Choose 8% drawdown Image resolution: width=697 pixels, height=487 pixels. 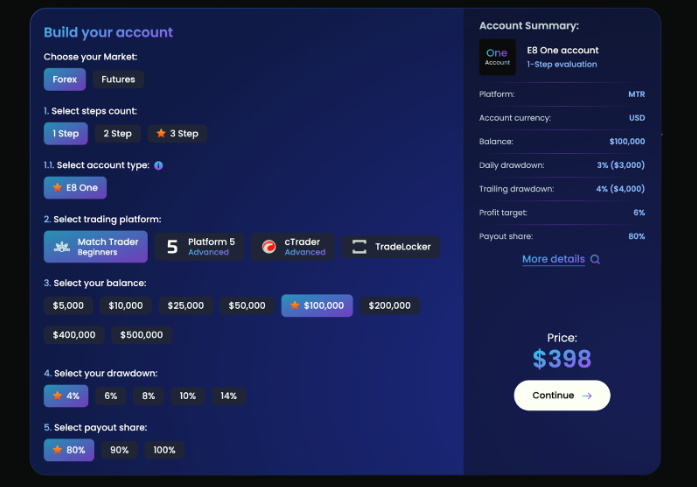pos(148,396)
